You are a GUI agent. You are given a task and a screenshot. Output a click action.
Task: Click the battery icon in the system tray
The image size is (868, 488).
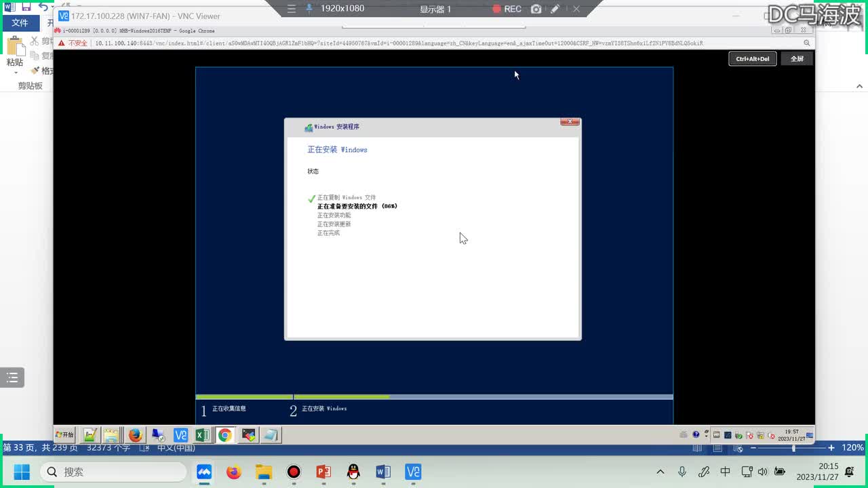(x=780, y=472)
